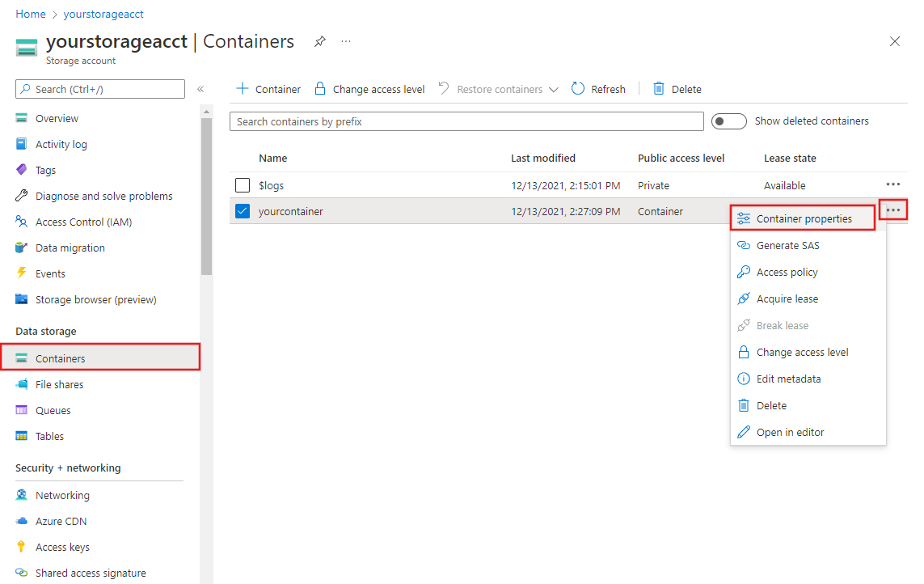Add a new Container
Viewport: 924px width, 584px height.
268,89
